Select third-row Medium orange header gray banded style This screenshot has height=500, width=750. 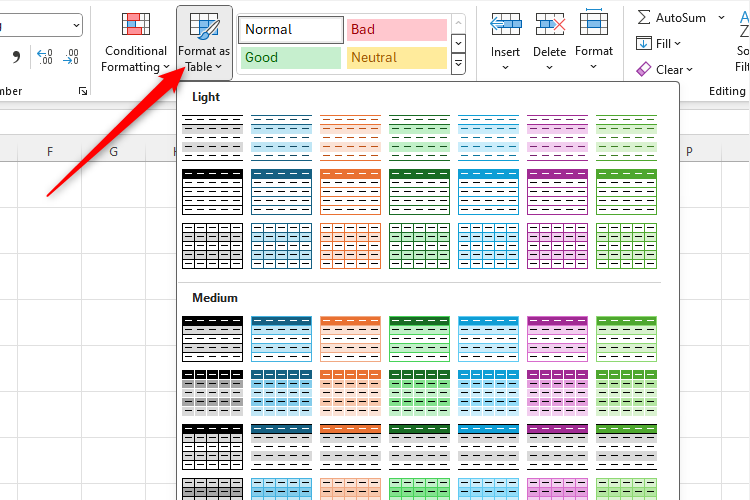tap(351, 447)
